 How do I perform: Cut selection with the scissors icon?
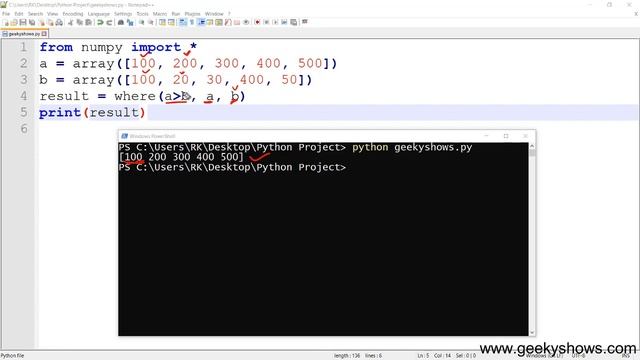tap(71, 22)
